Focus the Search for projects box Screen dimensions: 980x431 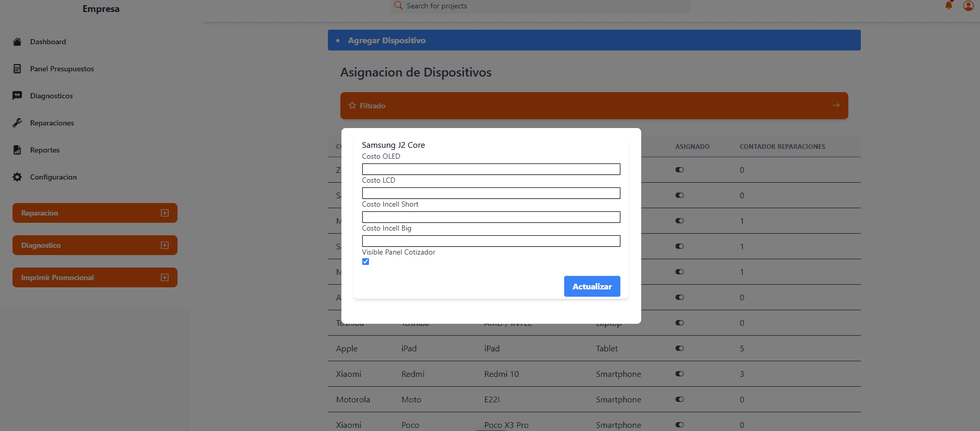click(x=541, y=6)
